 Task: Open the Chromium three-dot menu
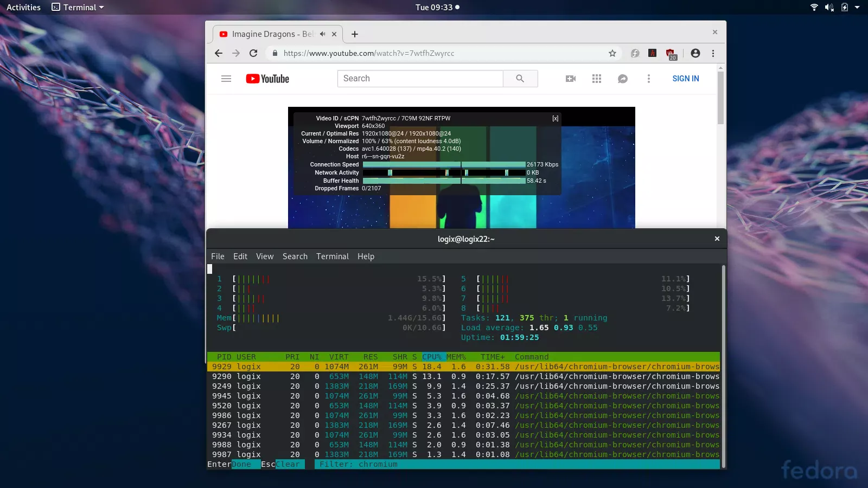(714, 53)
